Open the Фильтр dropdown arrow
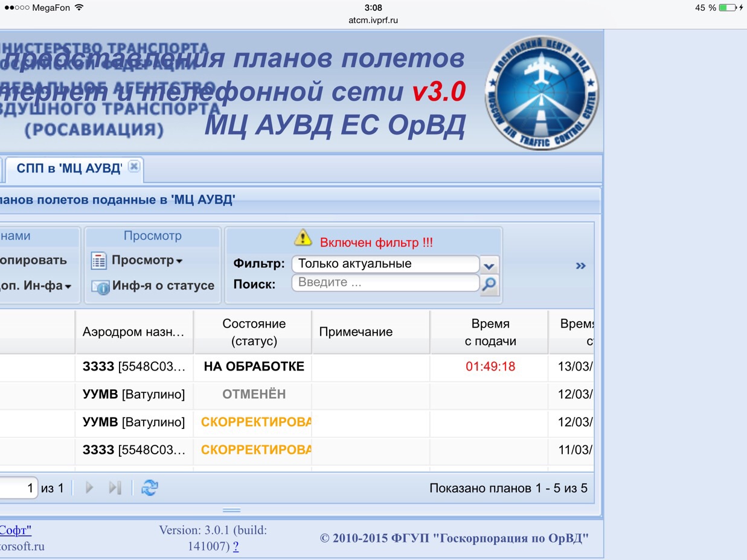The image size is (747, 560). pyautogui.click(x=489, y=264)
